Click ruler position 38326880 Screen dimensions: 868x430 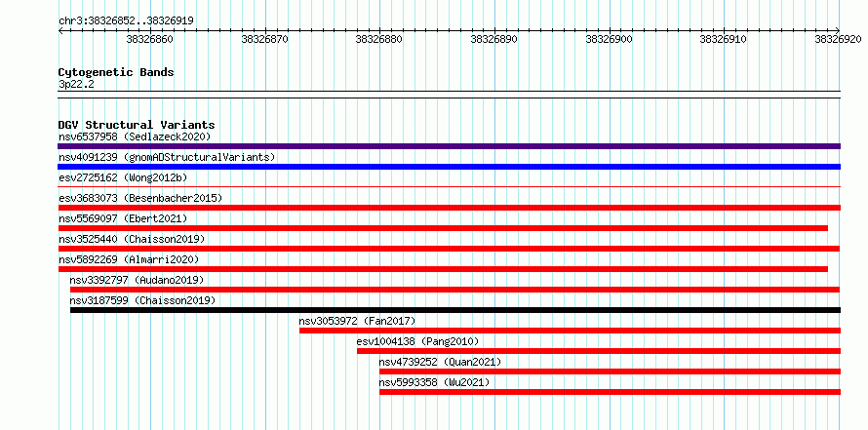click(379, 39)
